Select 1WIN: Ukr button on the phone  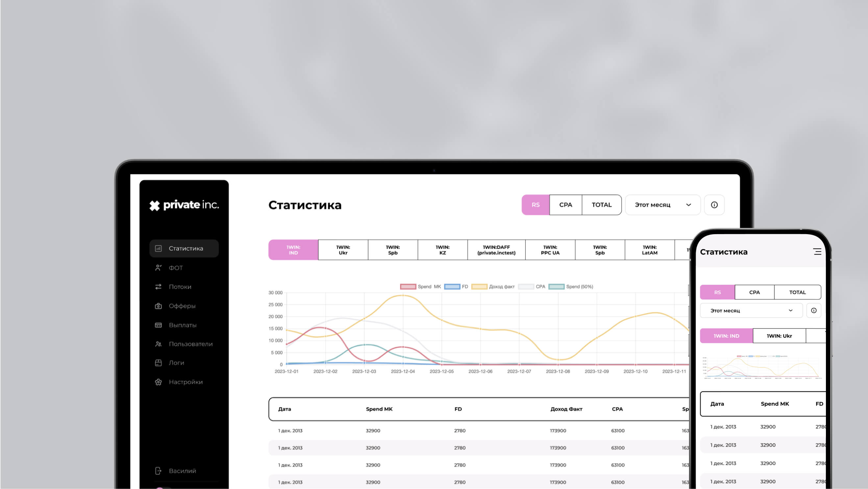click(x=779, y=336)
